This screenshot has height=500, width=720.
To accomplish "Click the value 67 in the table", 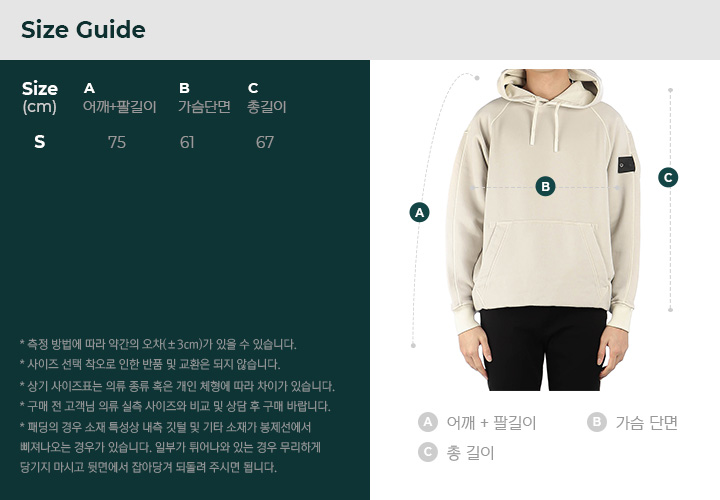I will (264, 142).
